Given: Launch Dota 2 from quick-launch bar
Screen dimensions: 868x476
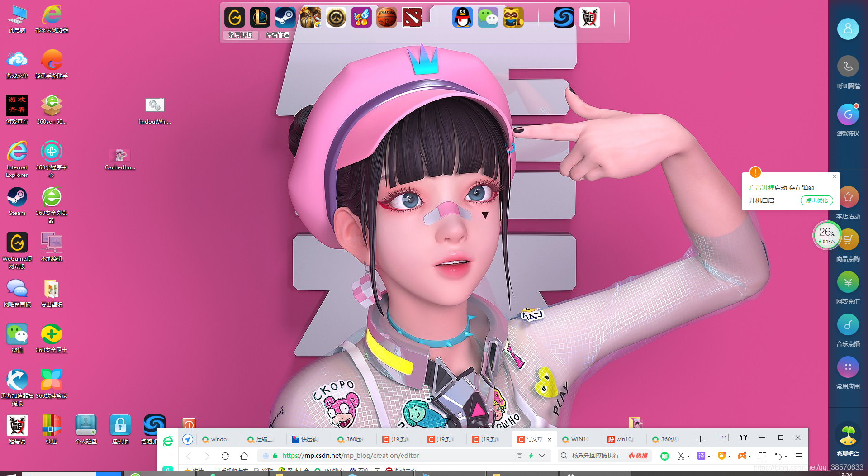Looking at the screenshot, I should tap(412, 18).
